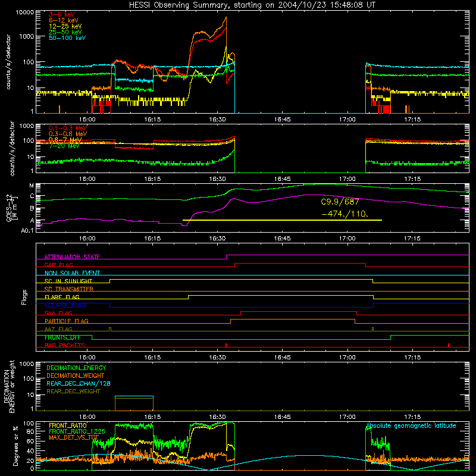Click the vertical Flags axis title
The image size is (476, 476).
pyautogui.click(x=24, y=297)
